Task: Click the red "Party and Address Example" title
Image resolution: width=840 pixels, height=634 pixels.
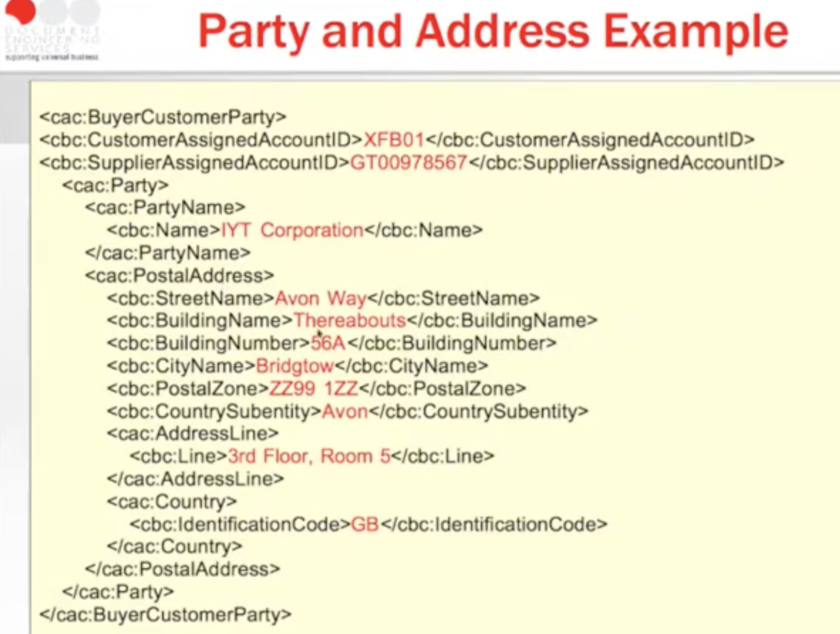Action: pyautogui.click(x=492, y=32)
